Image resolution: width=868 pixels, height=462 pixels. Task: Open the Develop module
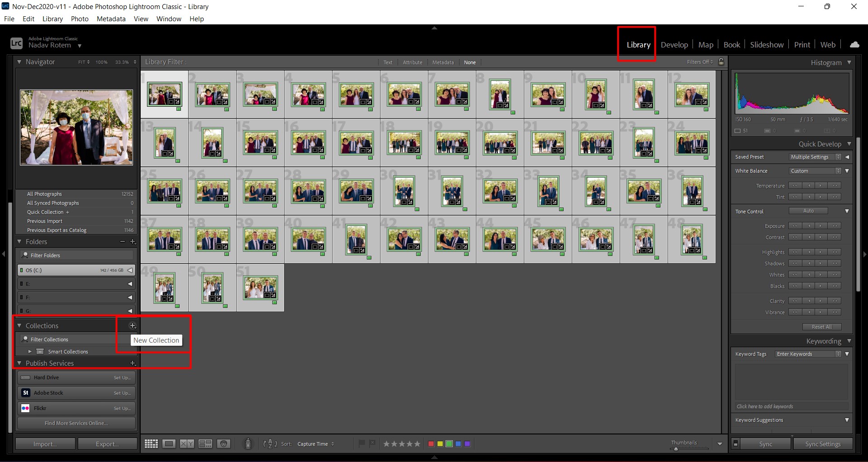[x=674, y=45]
